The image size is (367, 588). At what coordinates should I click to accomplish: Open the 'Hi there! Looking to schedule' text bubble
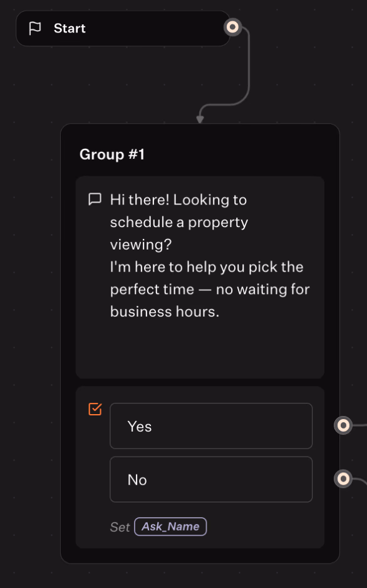(200, 277)
